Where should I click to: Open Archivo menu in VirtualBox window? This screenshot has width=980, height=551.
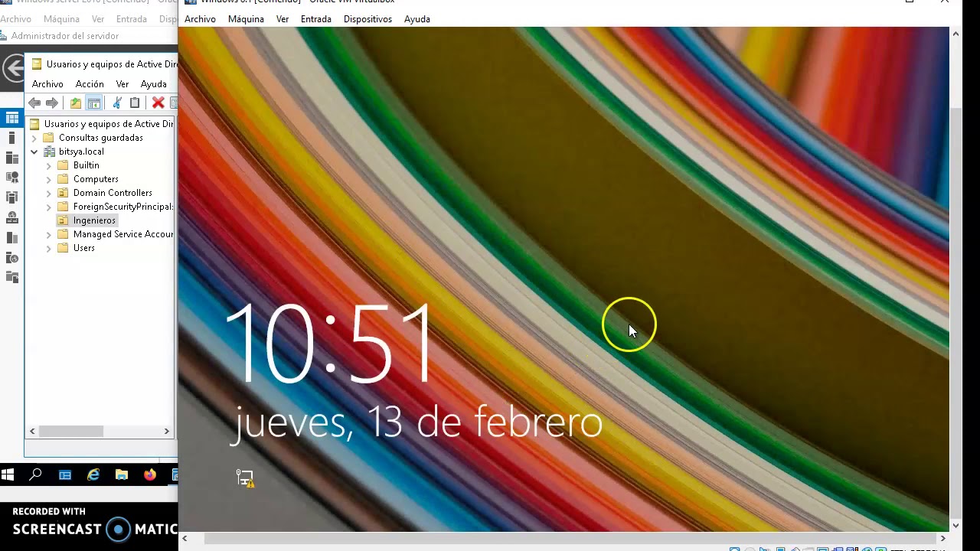tap(200, 19)
